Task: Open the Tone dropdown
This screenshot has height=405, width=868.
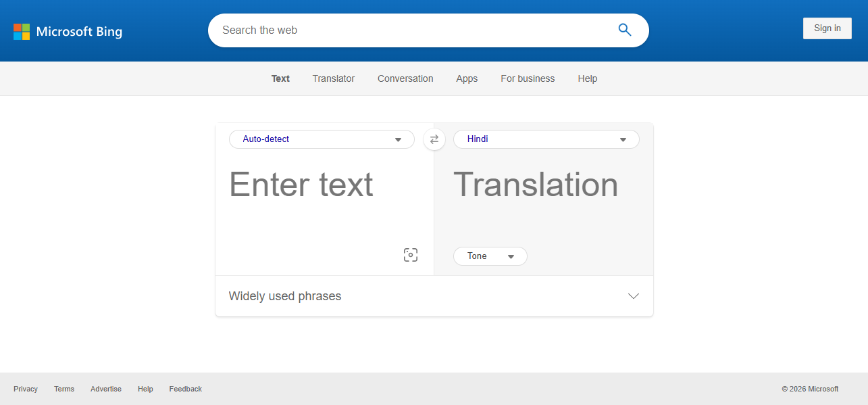Action: (490, 256)
